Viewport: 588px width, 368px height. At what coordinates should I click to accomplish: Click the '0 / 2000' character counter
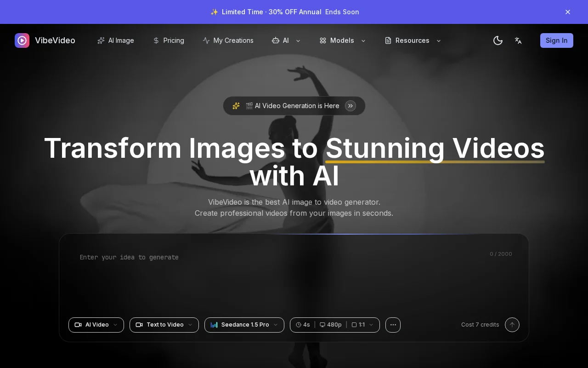(x=501, y=254)
